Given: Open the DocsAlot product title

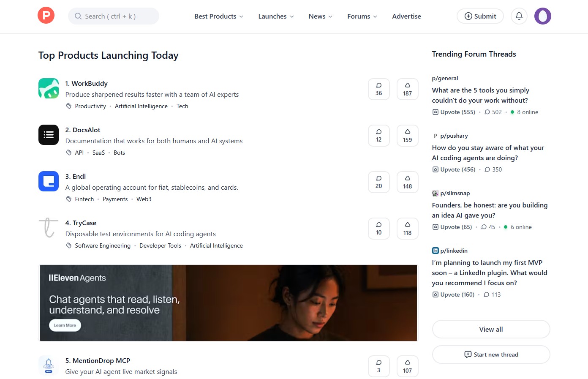Looking at the screenshot, I should 83,130.
